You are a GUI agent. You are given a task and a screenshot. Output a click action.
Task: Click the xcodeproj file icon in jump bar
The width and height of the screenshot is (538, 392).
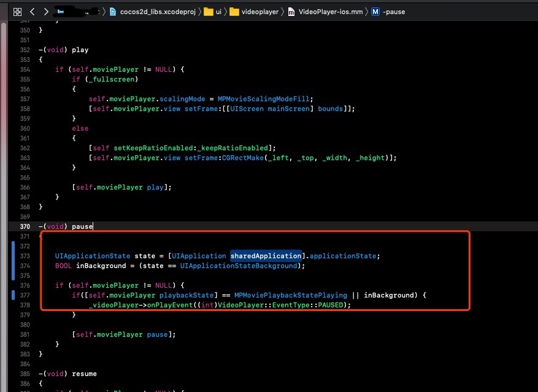[112, 12]
